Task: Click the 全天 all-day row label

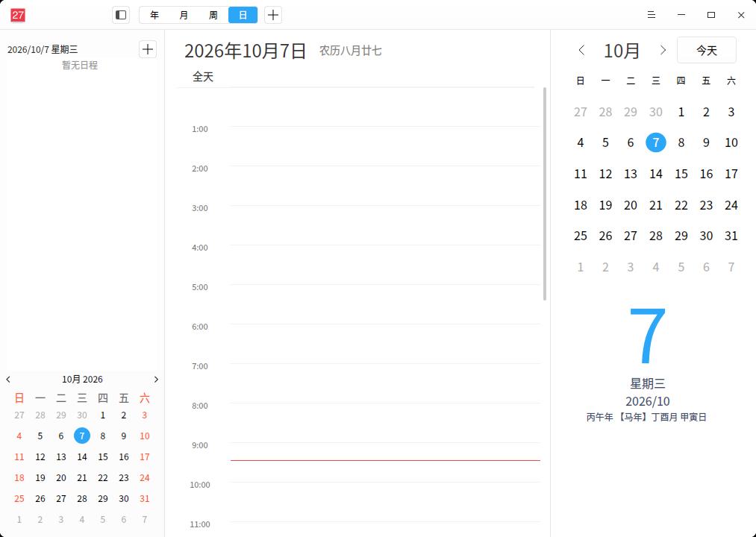Action: click(x=203, y=77)
